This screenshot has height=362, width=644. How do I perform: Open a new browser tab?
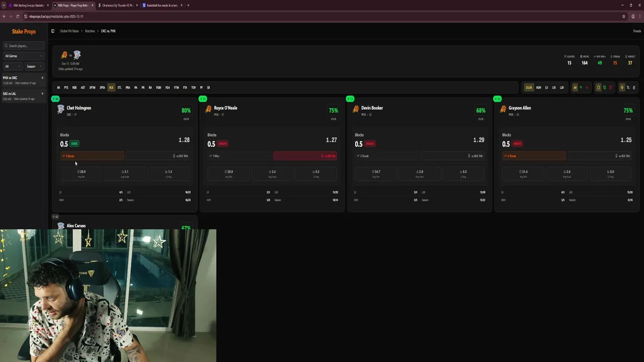tap(188, 5)
